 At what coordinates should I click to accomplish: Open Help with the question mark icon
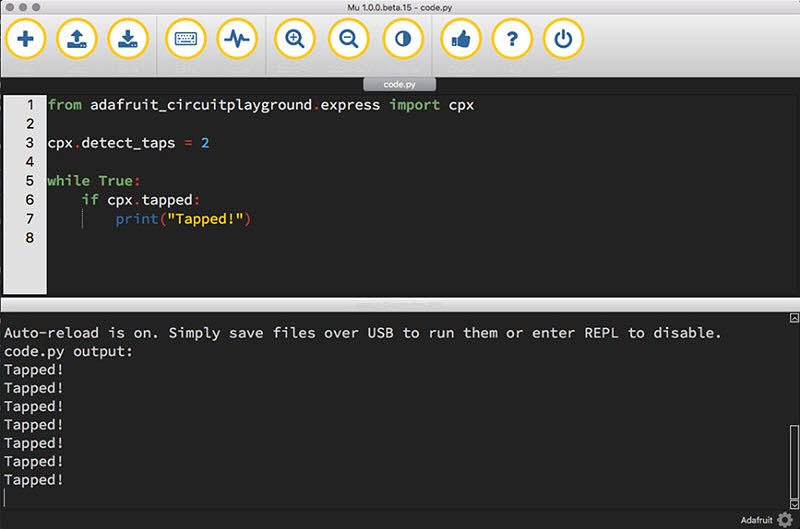tap(512, 40)
